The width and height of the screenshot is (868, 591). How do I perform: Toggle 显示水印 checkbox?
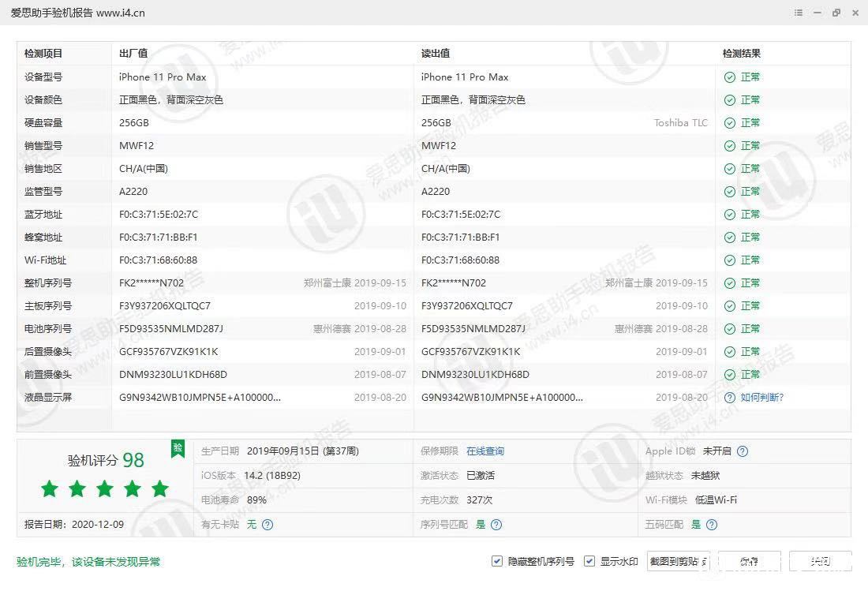(589, 561)
